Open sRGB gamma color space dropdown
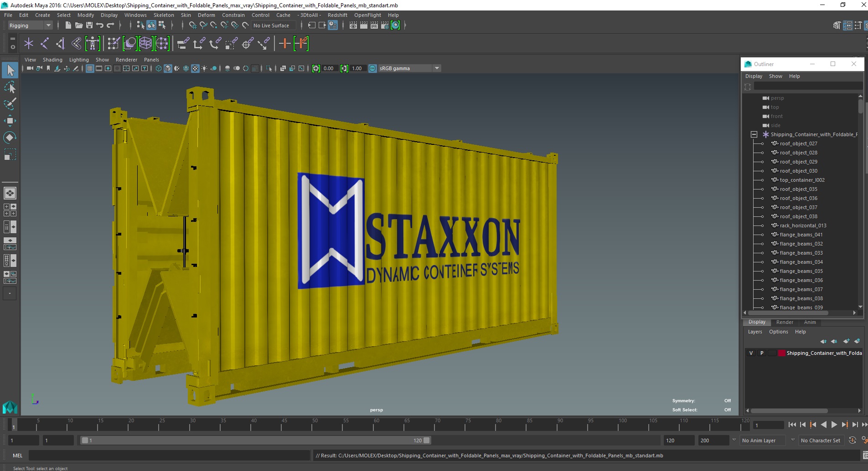The width and height of the screenshot is (868, 471). [x=409, y=68]
